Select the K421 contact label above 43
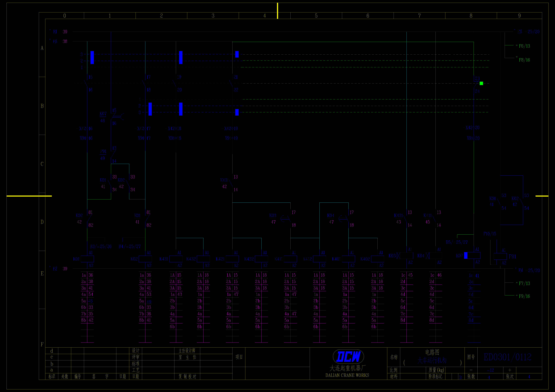 tap(399, 215)
